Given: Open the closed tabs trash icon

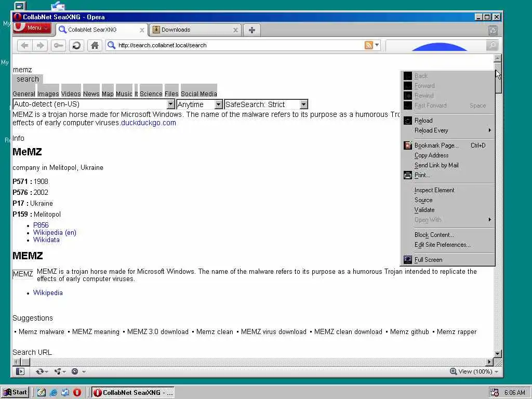Looking at the screenshot, I should (x=493, y=31).
